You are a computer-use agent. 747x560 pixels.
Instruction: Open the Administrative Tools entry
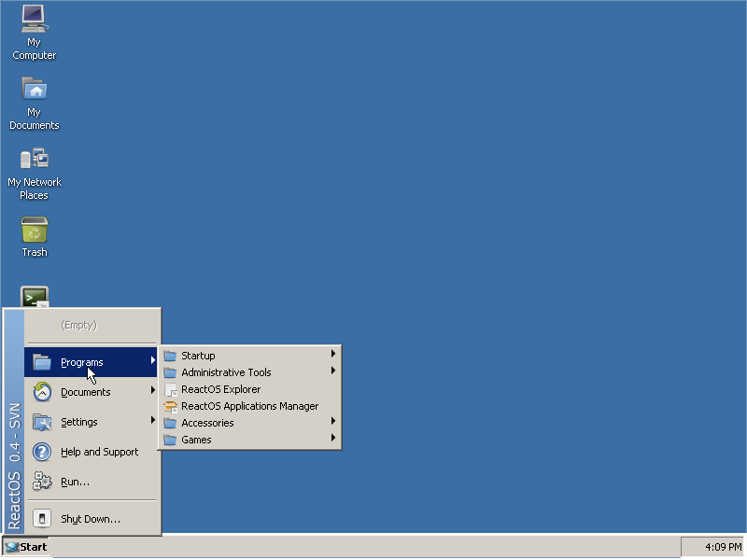click(250, 372)
